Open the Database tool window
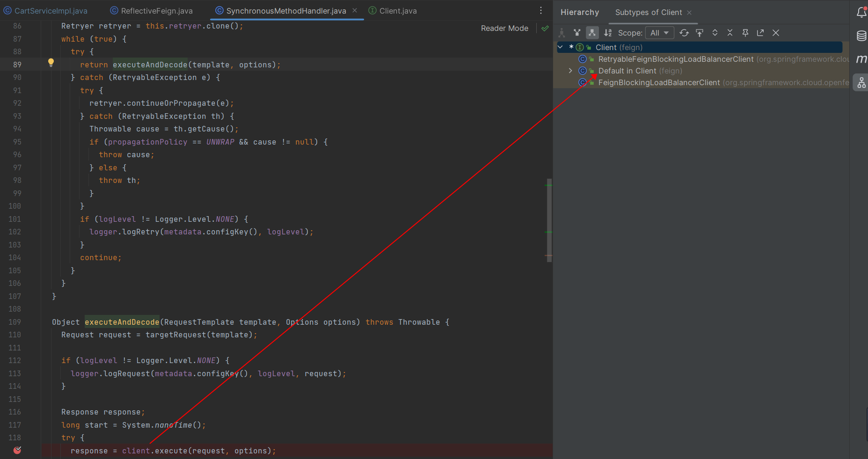The image size is (868, 459). [861, 36]
